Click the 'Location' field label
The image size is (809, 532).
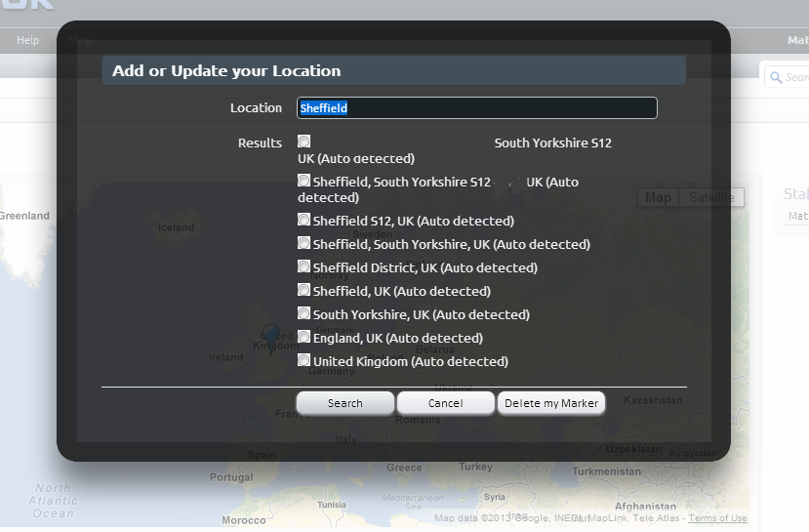point(256,107)
